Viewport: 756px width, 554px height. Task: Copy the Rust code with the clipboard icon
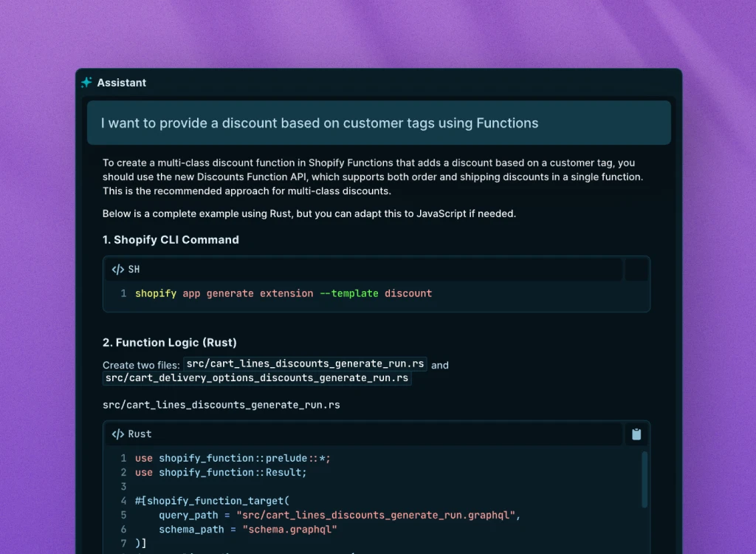pos(636,434)
